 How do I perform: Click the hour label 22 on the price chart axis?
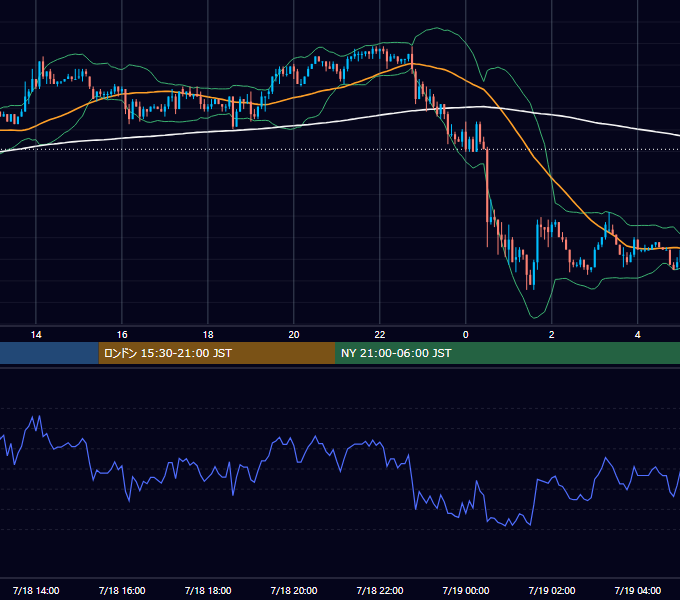379,335
